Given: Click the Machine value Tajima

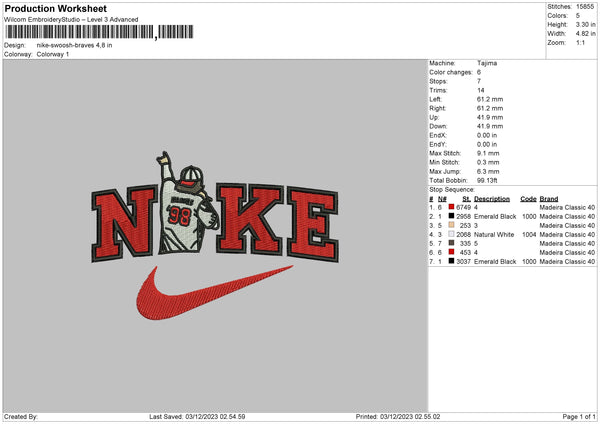Looking at the screenshot, I should 487,63.
